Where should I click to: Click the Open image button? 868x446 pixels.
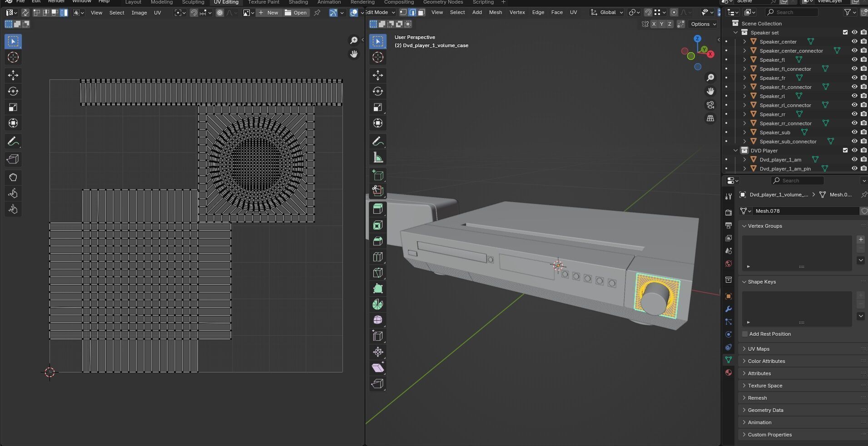(x=296, y=13)
